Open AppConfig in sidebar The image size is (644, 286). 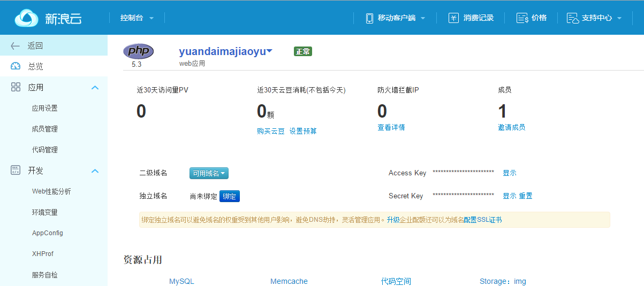tap(48, 233)
